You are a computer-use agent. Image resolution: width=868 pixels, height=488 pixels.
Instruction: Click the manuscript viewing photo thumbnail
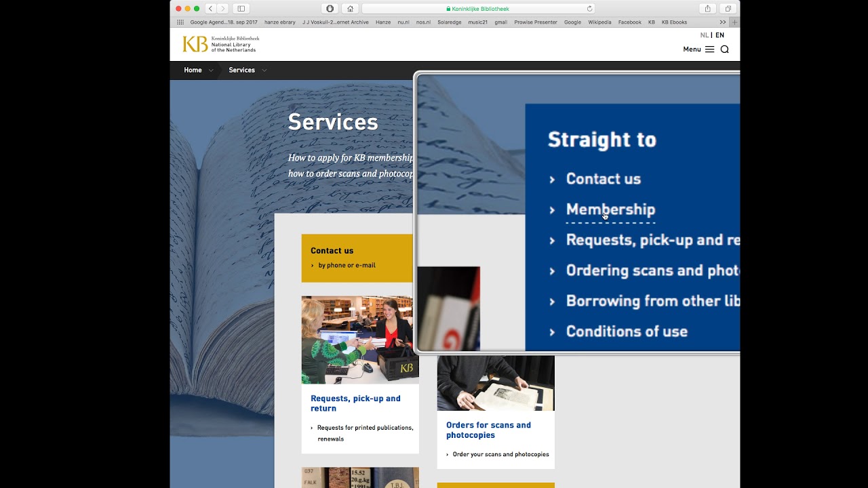[496, 383]
